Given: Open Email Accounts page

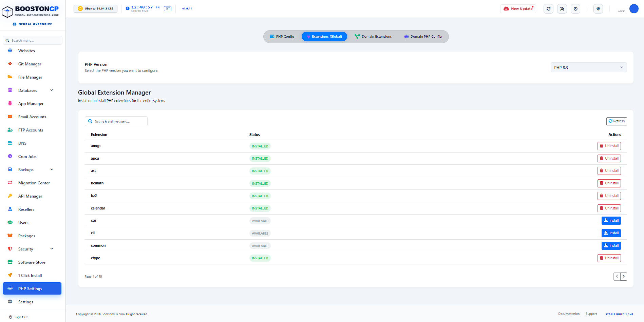Looking at the screenshot, I should [32, 117].
